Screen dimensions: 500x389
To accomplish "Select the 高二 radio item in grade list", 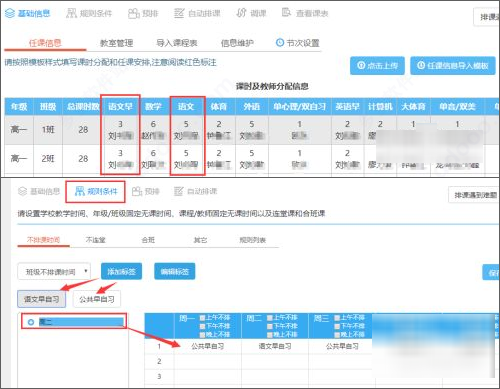I will point(31,322).
